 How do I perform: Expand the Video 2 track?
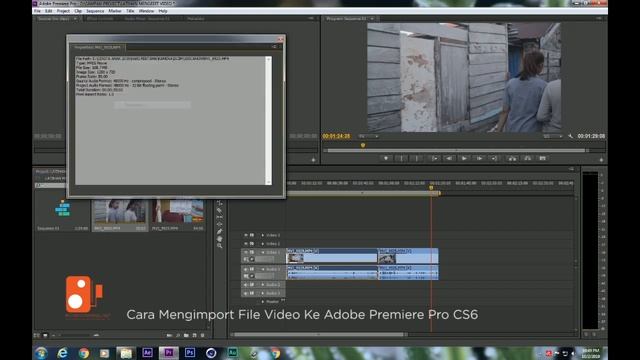(x=263, y=244)
